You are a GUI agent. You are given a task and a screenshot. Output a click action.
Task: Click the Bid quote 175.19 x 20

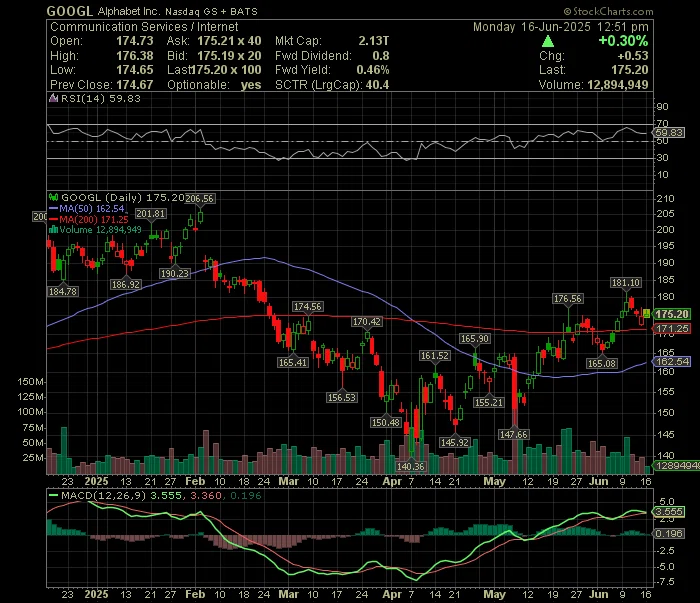(229, 56)
